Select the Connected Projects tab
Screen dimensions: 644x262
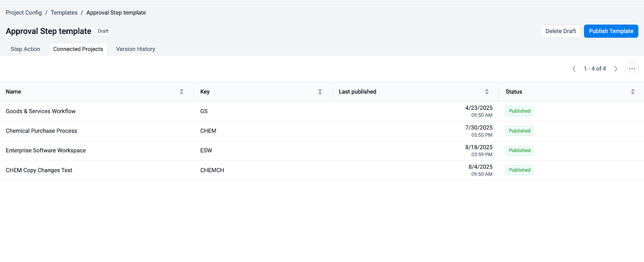(x=78, y=49)
